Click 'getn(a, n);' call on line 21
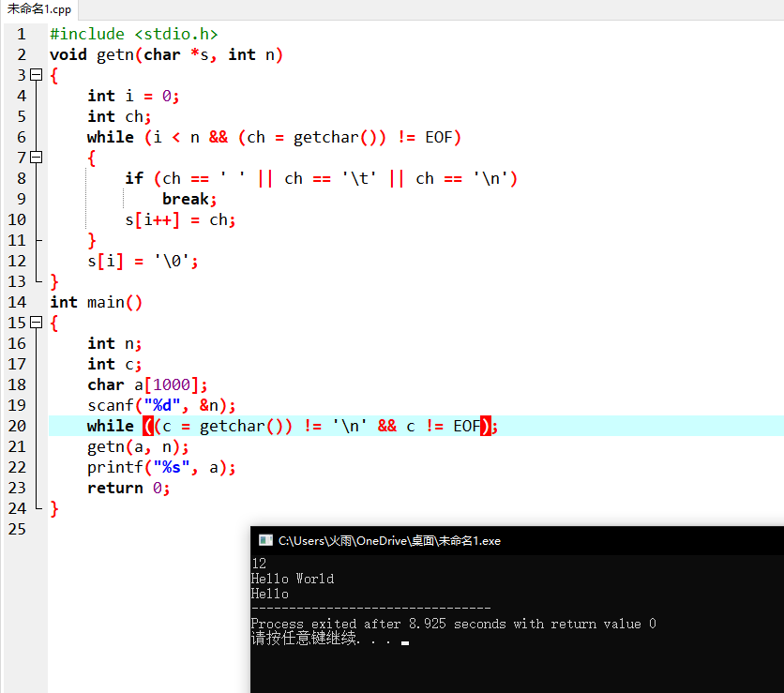 pos(138,446)
